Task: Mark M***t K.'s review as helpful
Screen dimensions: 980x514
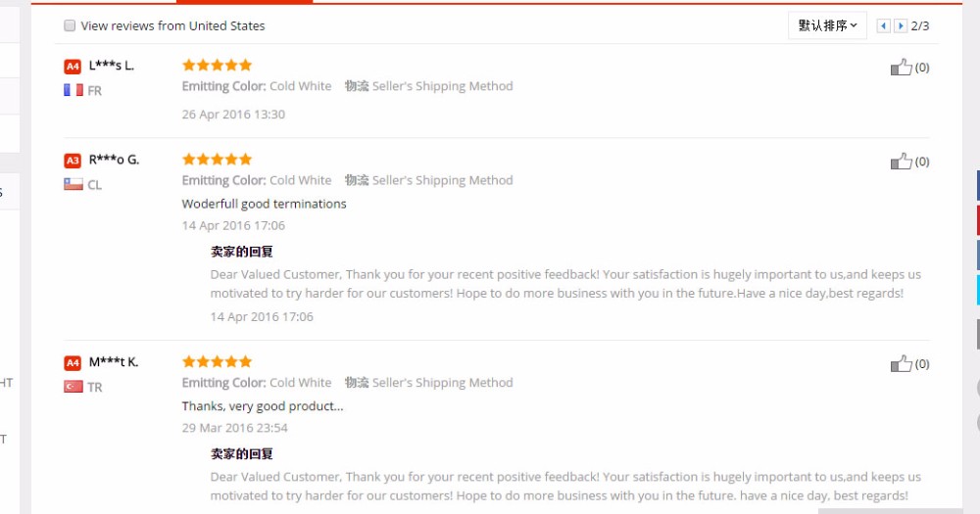Action: [x=901, y=364]
